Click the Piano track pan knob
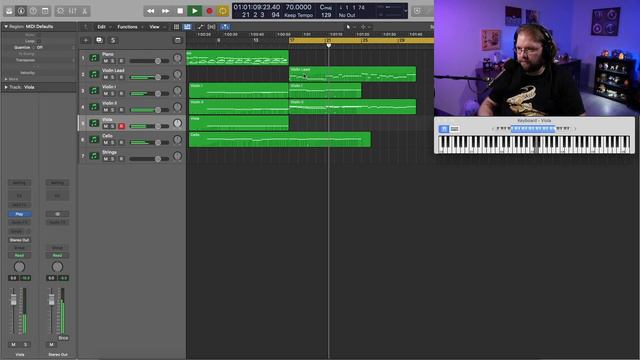The image size is (640, 360). 177,58
